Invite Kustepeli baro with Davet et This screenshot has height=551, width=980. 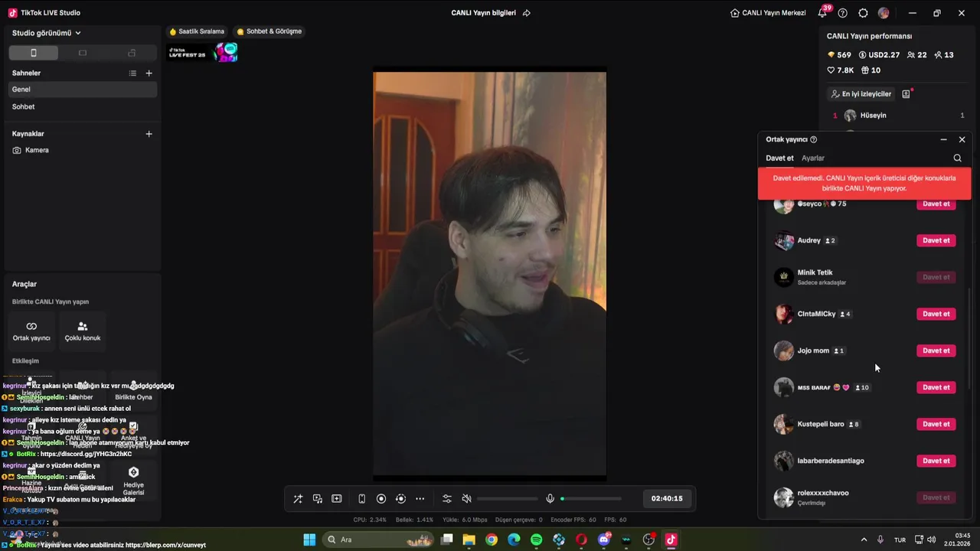(x=936, y=424)
